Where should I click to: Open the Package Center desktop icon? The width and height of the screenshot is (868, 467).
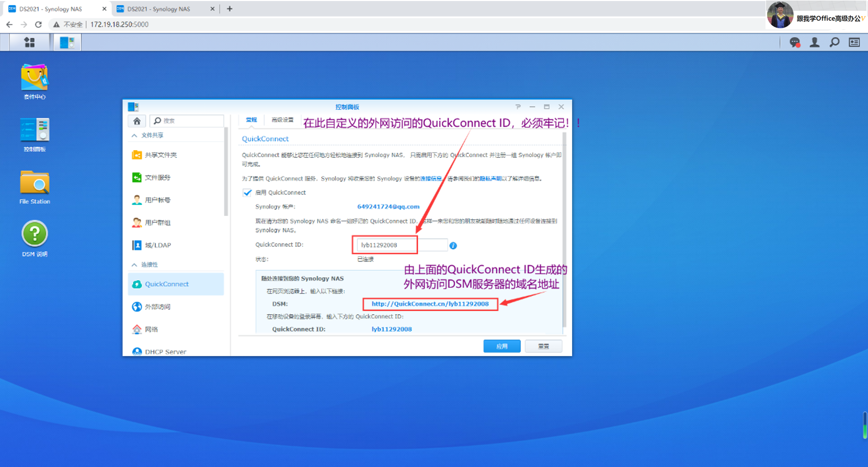click(x=35, y=78)
